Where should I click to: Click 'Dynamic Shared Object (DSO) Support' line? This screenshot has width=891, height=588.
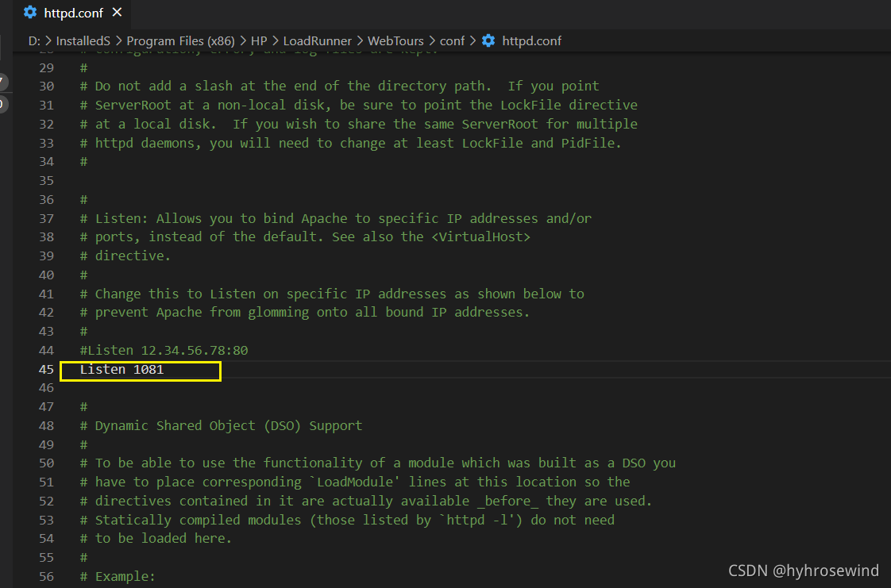click(221, 425)
